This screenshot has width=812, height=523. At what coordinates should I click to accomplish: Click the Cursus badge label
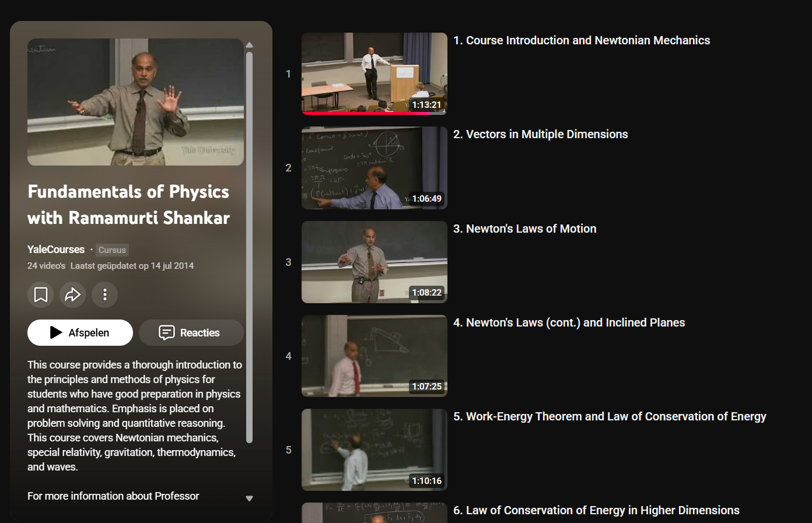pyautogui.click(x=112, y=250)
